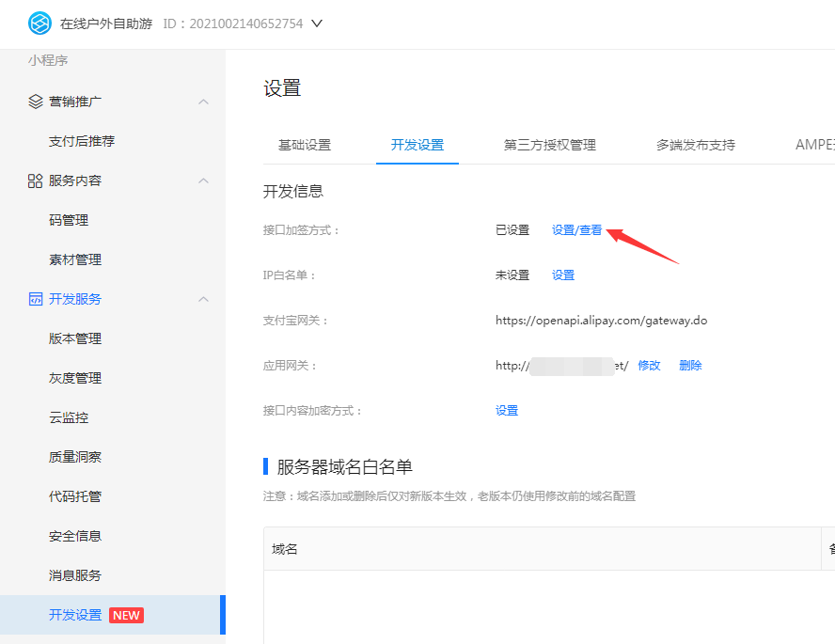Click 删除 next to 应用网关
The width and height of the screenshot is (835, 644).
(690, 366)
